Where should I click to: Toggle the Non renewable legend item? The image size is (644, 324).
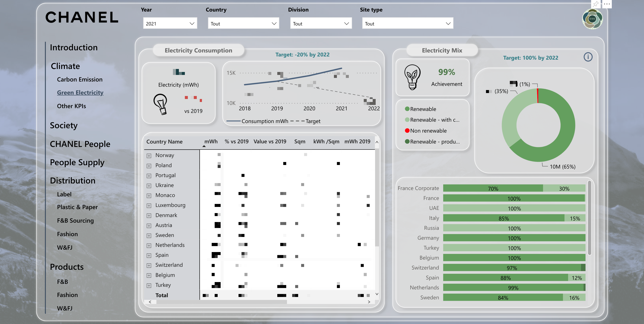pyautogui.click(x=428, y=131)
